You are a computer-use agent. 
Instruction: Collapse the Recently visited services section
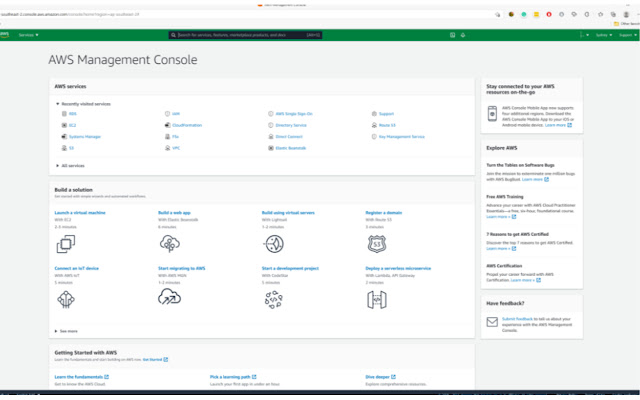tap(58, 104)
